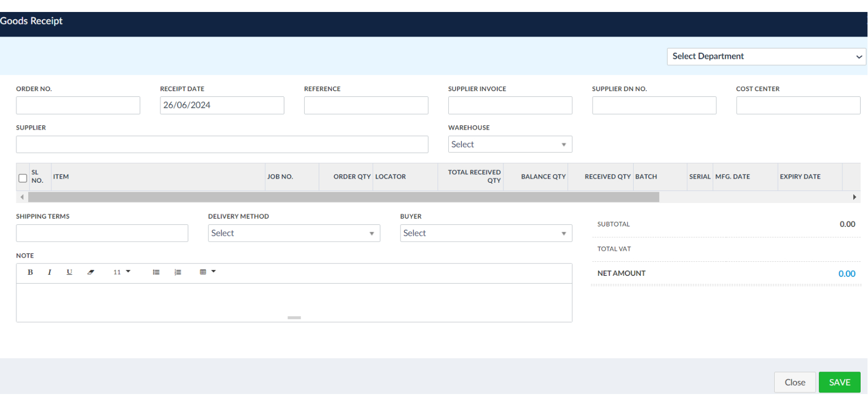
Task: Click the Receipt Date field
Action: tap(222, 105)
